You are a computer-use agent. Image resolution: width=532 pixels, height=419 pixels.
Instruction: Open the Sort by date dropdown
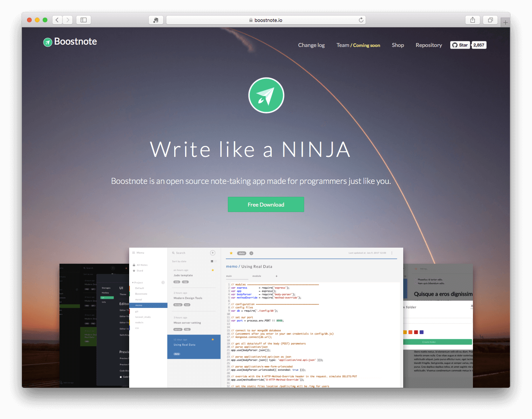pyautogui.click(x=179, y=261)
